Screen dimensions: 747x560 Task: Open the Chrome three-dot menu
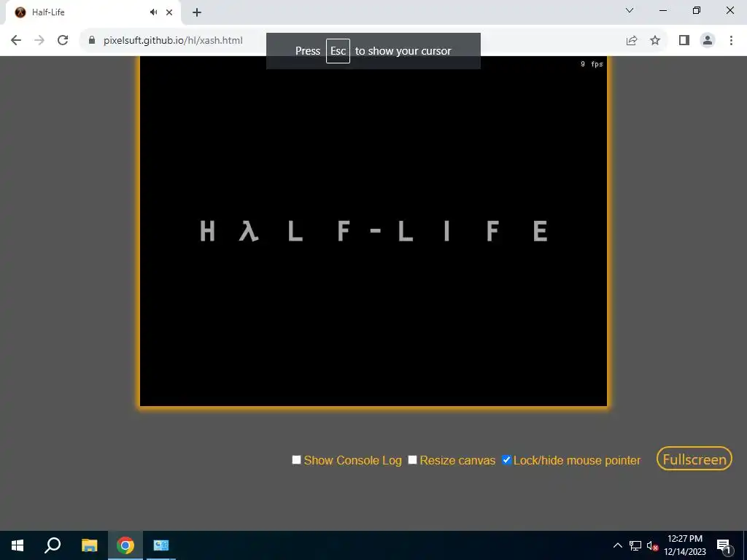click(x=731, y=41)
